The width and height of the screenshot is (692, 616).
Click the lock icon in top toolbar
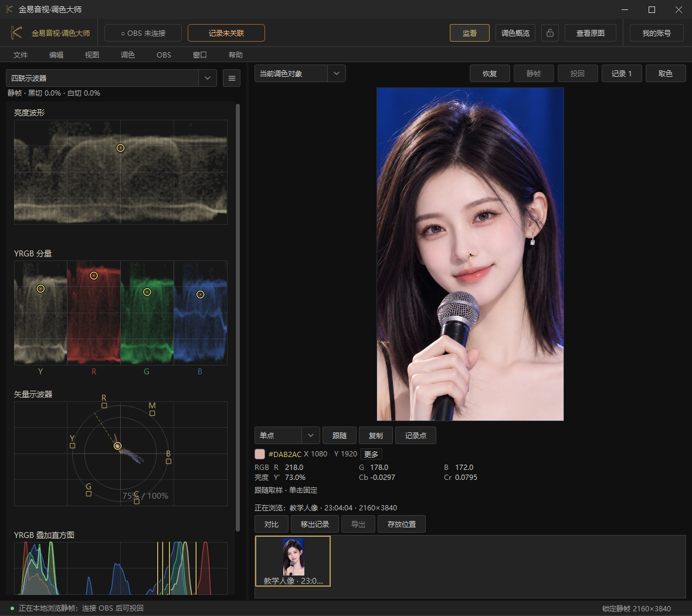coord(550,33)
